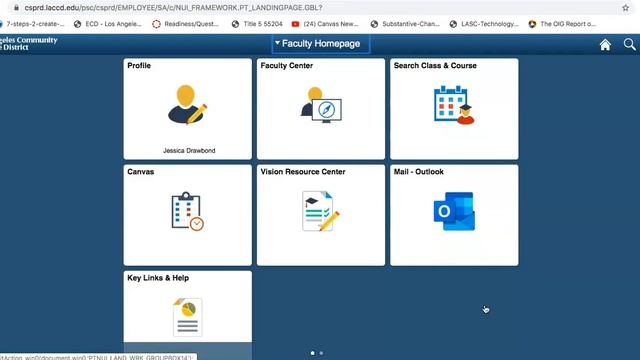640x360 pixels.
Task: Click the Canvas tile title
Action: point(140,172)
